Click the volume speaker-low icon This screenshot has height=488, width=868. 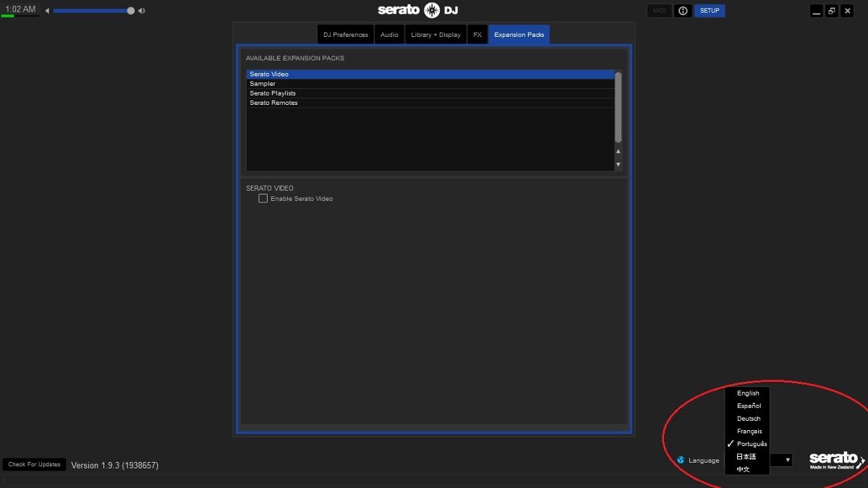point(48,11)
